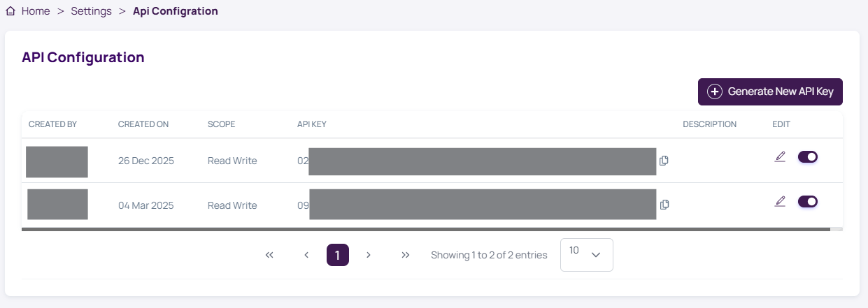Jump to the last page of entries
868x308 pixels.
[406, 255]
